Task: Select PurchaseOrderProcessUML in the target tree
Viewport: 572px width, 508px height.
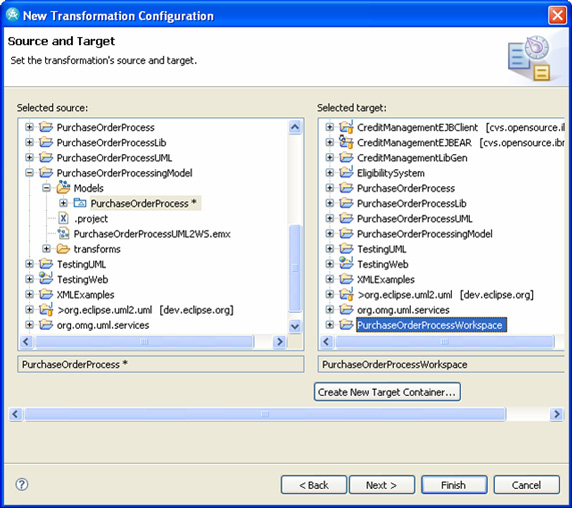Action: [414, 218]
